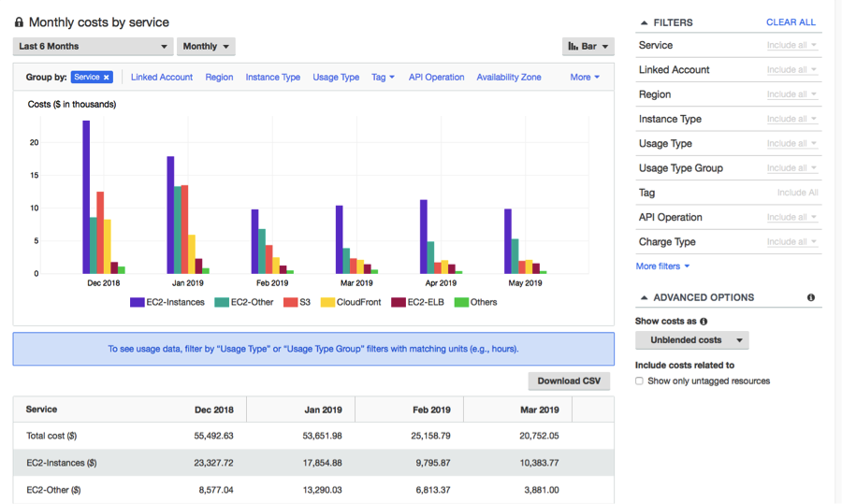
Task: Click the CloudFront legend swatch
Action: pyautogui.click(x=327, y=302)
